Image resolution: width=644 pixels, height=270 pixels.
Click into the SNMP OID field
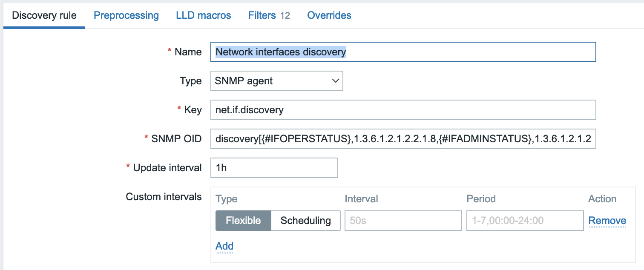[403, 139]
